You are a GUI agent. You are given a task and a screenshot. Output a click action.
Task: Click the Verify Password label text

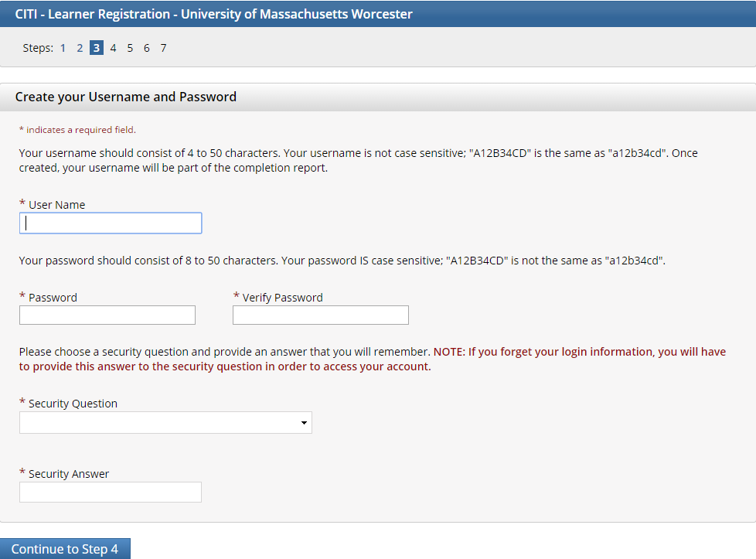[282, 298]
